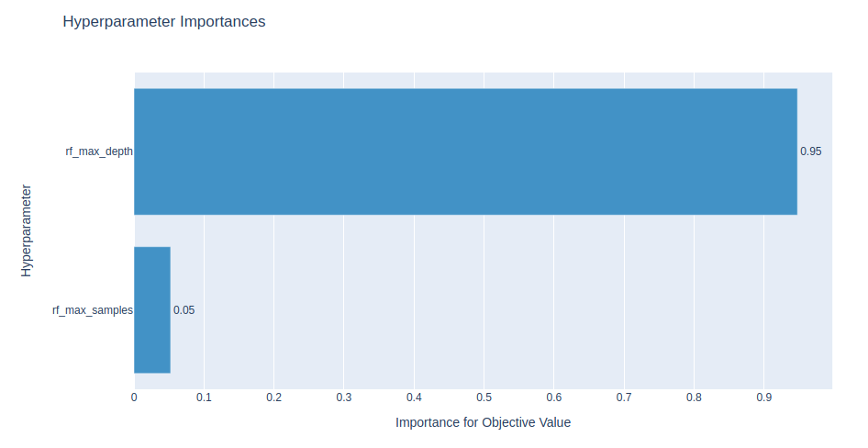Select the 'Hyperparameter' y-axis title
The height and width of the screenshot is (448, 868).
27,230
